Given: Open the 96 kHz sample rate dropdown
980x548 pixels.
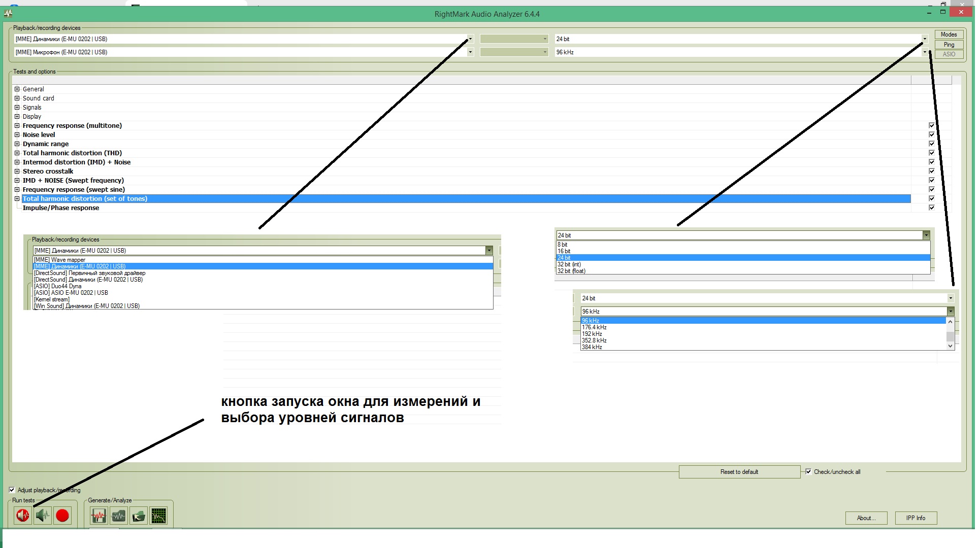Looking at the screenshot, I should [924, 52].
